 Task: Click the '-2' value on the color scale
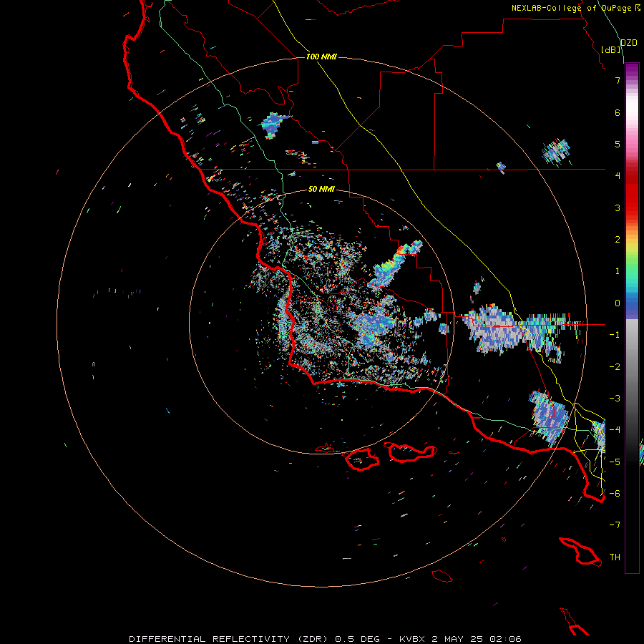615,366
